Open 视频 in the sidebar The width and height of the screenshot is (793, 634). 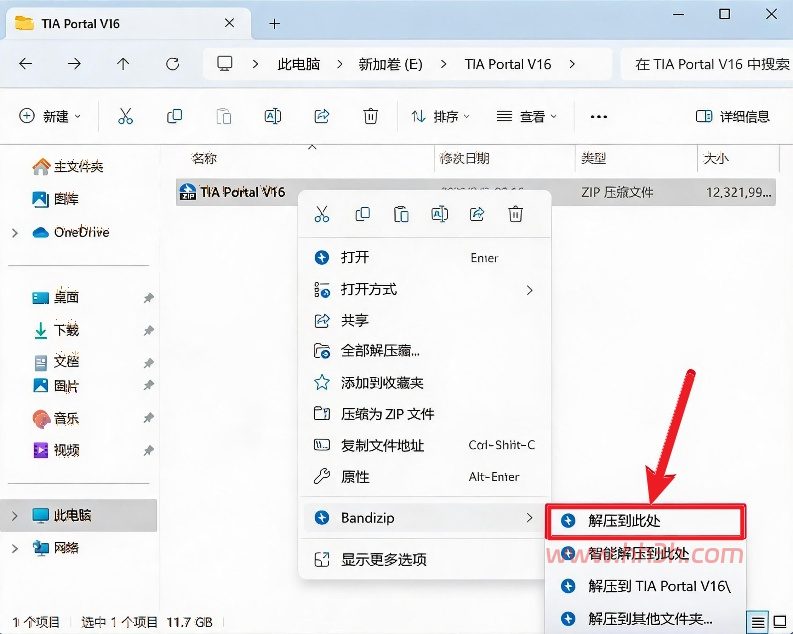56,450
